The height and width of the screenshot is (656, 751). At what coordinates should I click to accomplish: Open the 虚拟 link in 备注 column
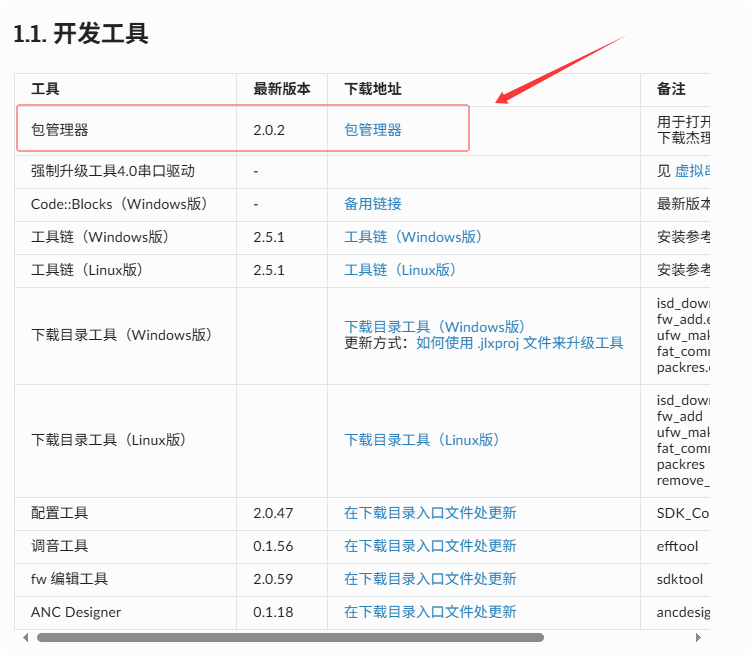point(692,171)
